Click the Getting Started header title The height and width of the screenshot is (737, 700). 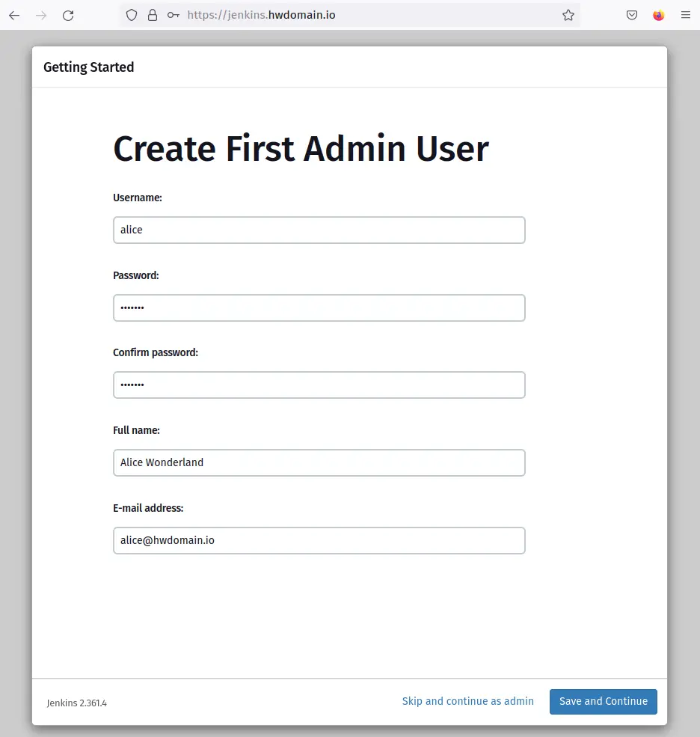coord(89,67)
